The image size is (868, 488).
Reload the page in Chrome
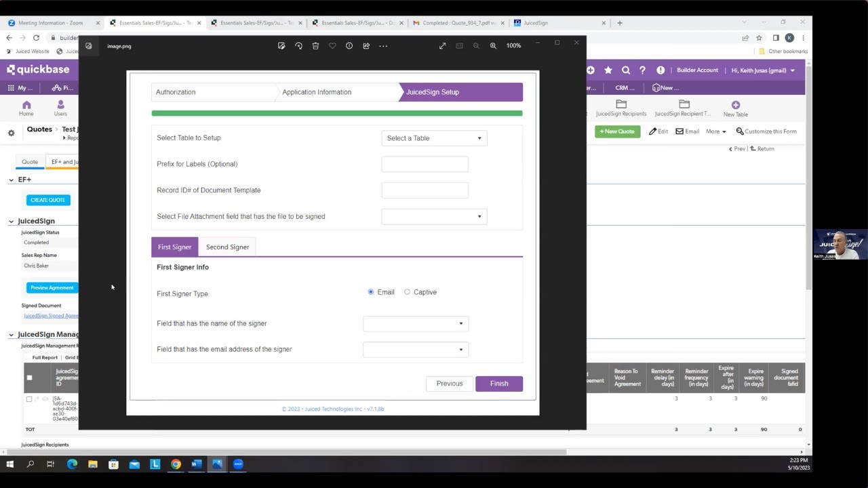(36, 38)
